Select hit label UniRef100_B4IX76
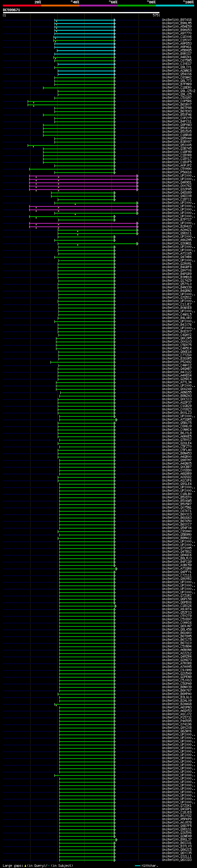 click(x=177, y=325)
